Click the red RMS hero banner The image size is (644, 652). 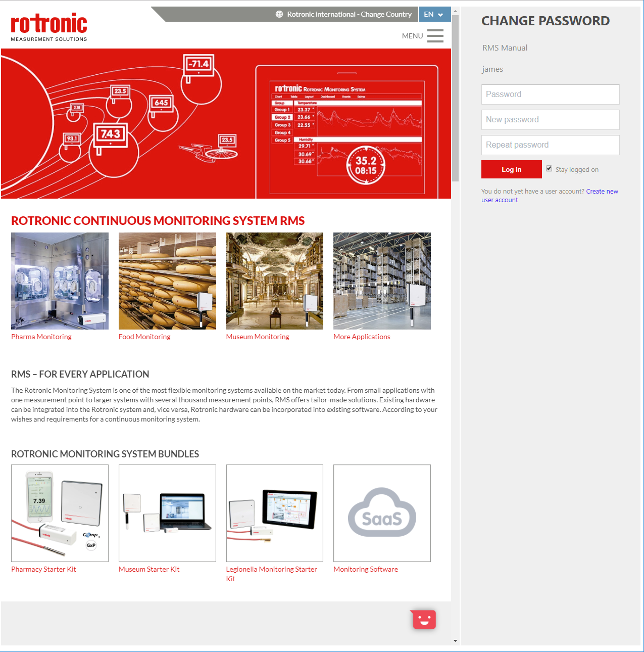(x=226, y=123)
